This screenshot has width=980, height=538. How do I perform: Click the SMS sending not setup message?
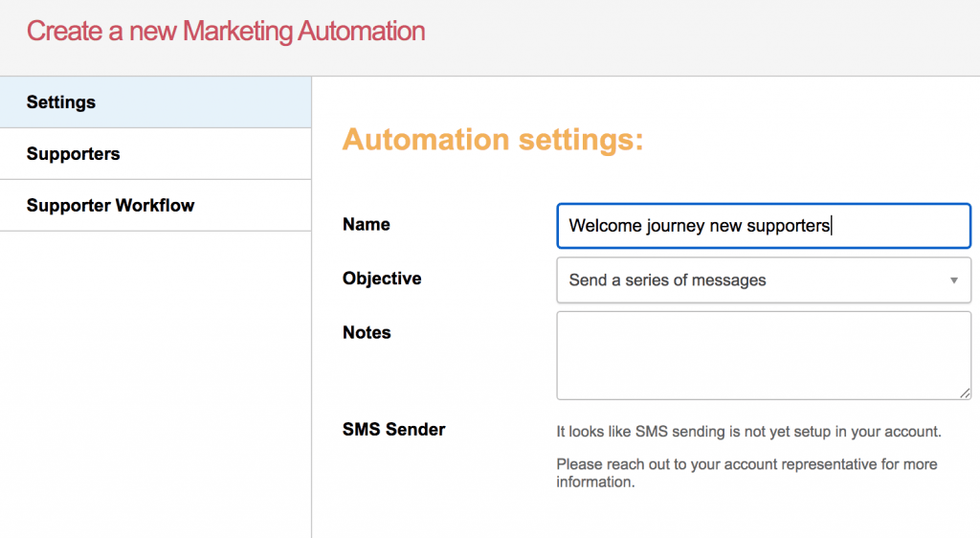[748, 432]
